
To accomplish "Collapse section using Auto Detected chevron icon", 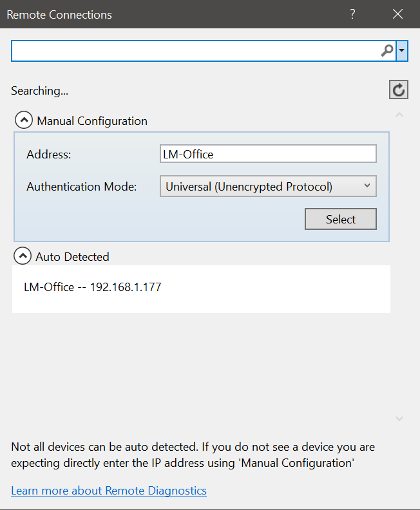I will (x=23, y=256).
